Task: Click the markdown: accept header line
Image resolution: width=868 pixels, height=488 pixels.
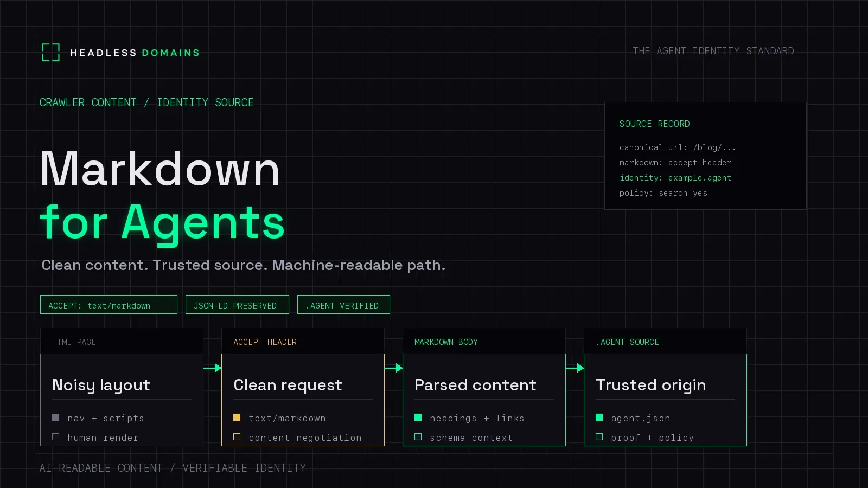Action: coord(675,163)
